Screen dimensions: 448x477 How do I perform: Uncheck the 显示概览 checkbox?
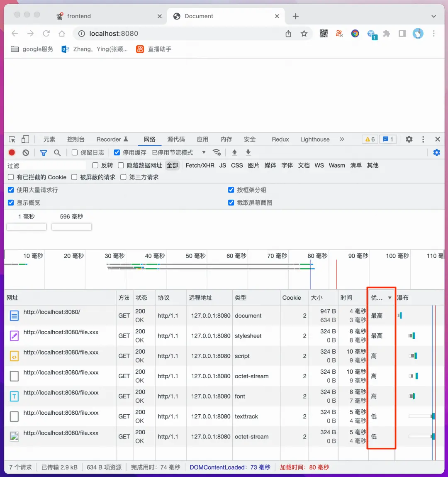coord(11,203)
